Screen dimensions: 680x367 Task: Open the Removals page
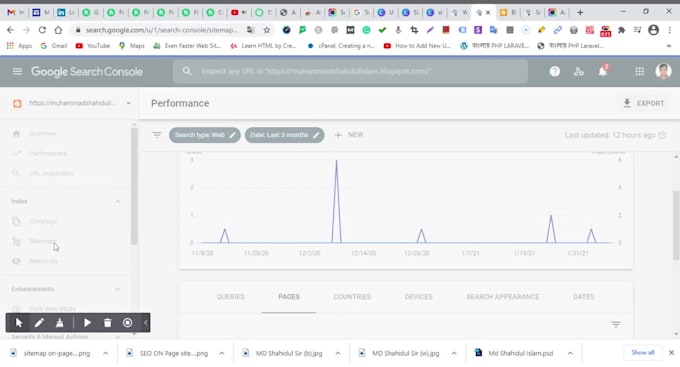point(43,261)
